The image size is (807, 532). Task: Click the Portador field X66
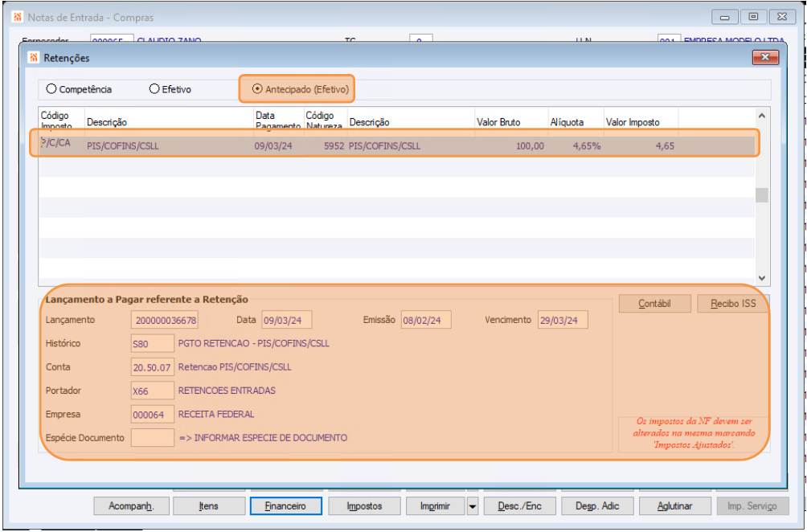[x=153, y=391]
